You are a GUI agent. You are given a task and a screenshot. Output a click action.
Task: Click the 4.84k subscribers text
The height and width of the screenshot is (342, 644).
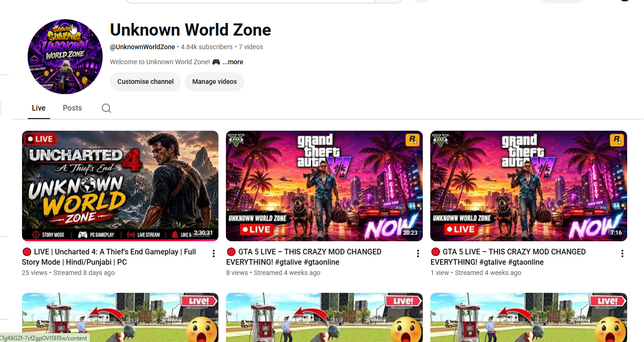point(207,47)
